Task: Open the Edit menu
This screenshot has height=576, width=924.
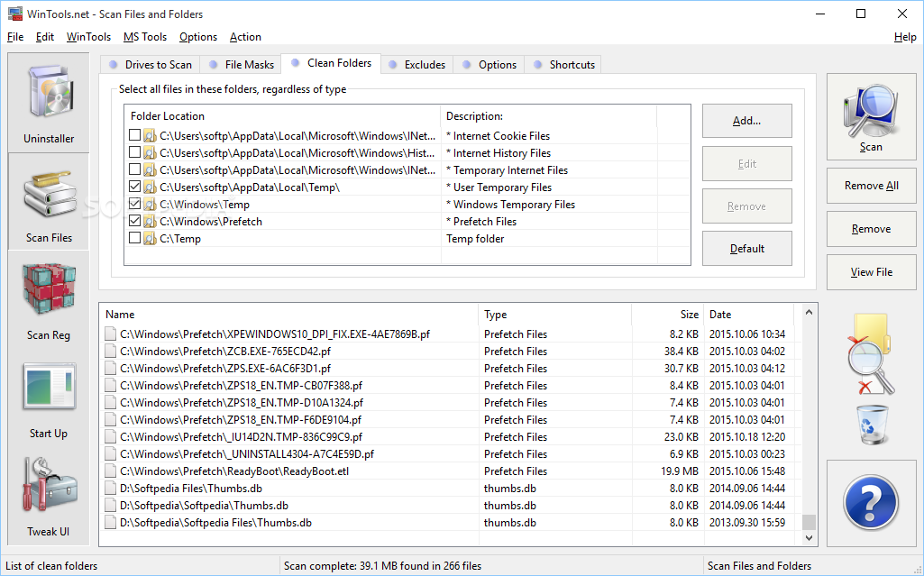Action: [45, 37]
